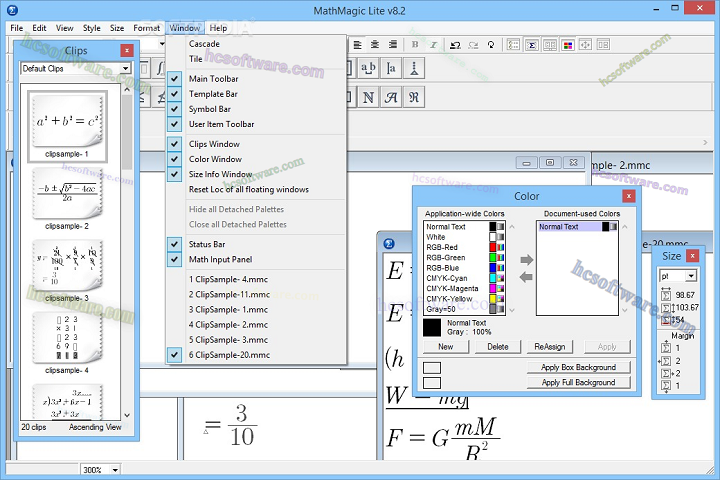Click up arrow of Application-wide Colors list

[x=512, y=226]
